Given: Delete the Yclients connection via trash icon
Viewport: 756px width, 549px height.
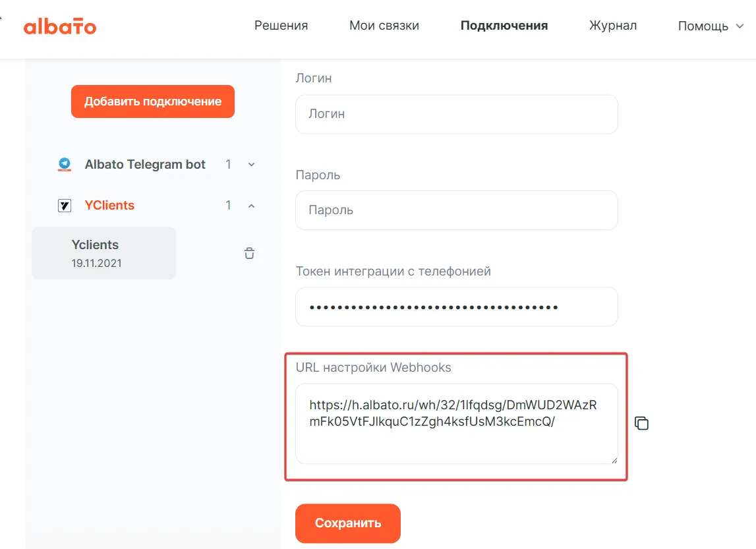Looking at the screenshot, I should click(x=249, y=253).
